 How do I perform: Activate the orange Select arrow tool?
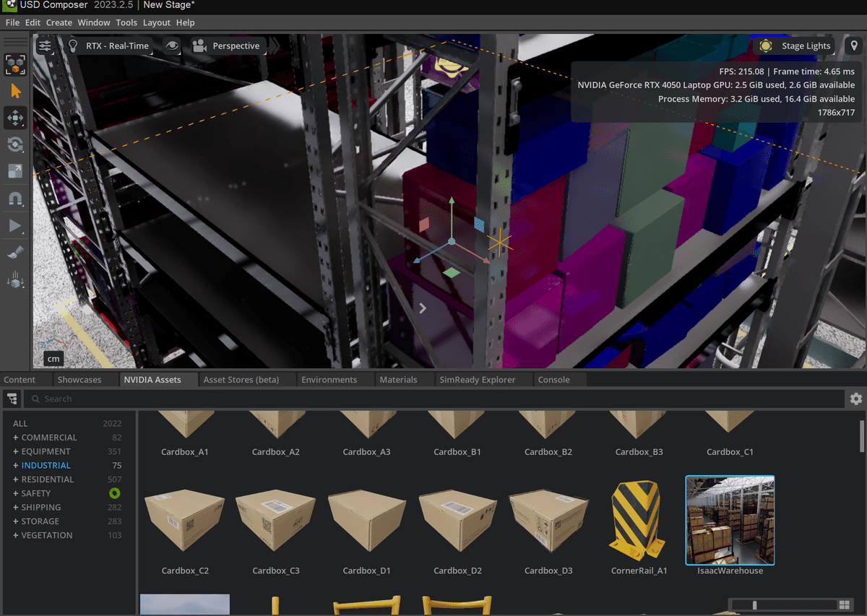click(15, 92)
